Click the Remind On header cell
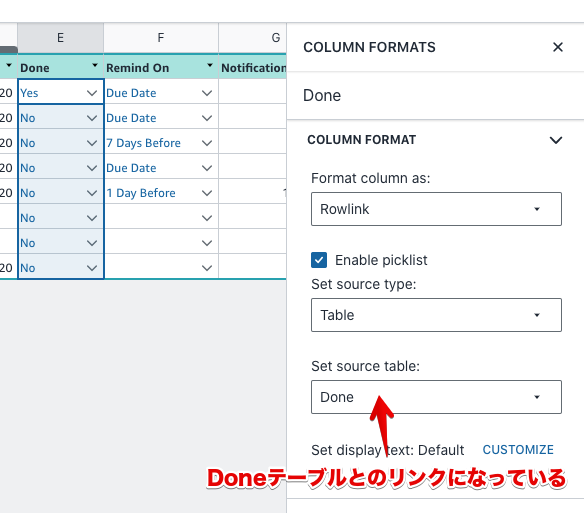The width and height of the screenshot is (584, 513). [161, 67]
